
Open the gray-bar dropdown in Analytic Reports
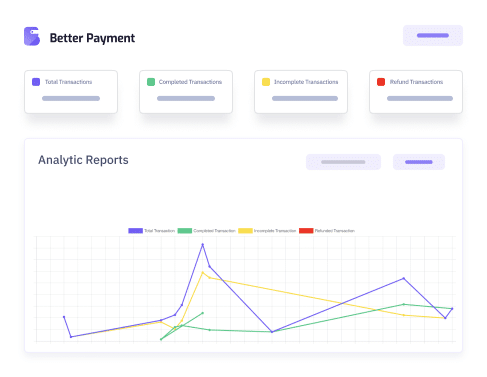(x=343, y=162)
